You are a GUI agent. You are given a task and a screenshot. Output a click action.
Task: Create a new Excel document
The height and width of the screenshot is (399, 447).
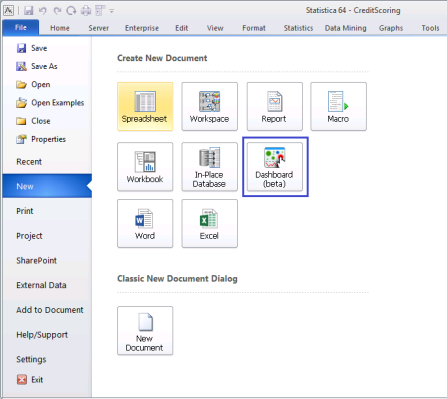pos(209,223)
